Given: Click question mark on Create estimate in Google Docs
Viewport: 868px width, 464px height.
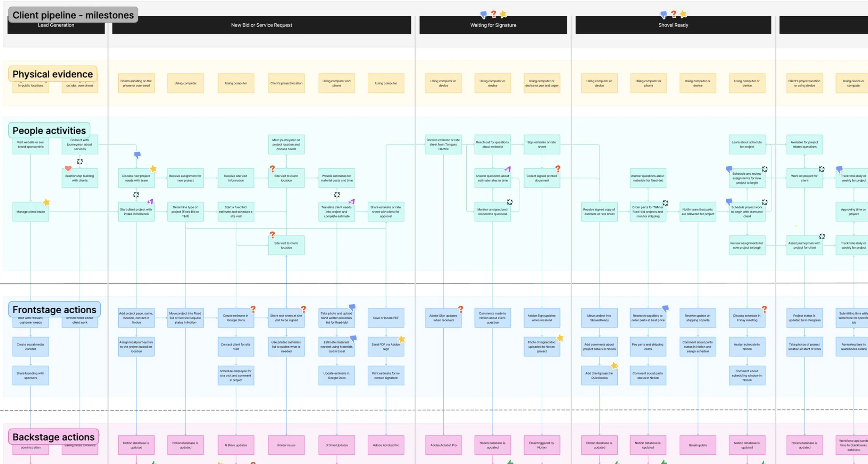Looking at the screenshot, I should tap(253, 309).
